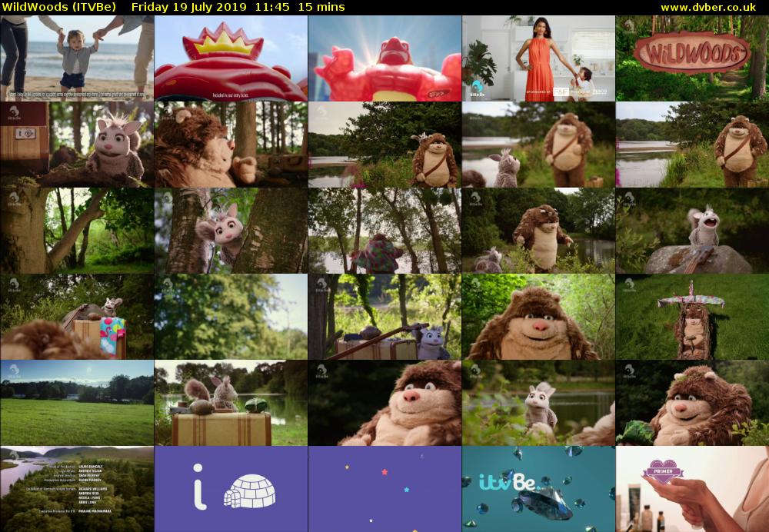Select the brown furry puppet close-up face
This screenshot has width=769, height=532.
click(x=538, y=317)
